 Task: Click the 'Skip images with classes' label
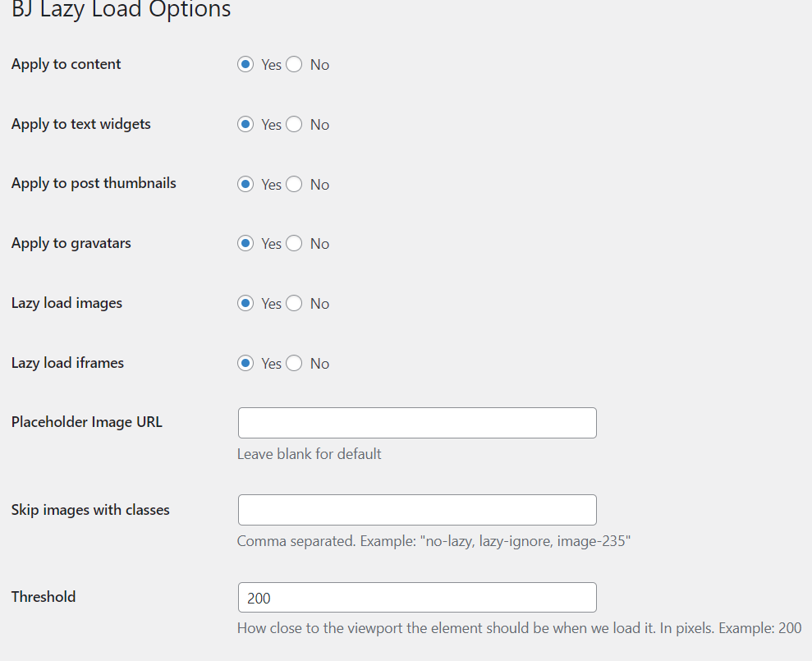pyautogui.click(x=90, y=510)
